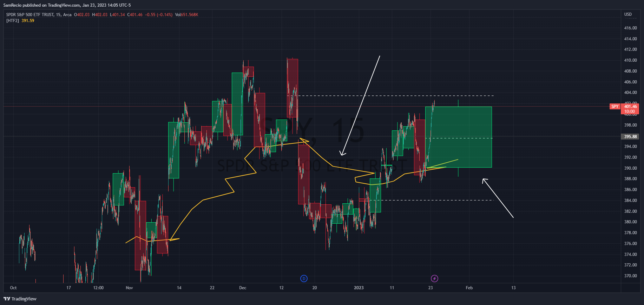Click the 416.00 price scale label
This screenshot has height=305, width=644.
pyautogui.click(x=630, y=28)
